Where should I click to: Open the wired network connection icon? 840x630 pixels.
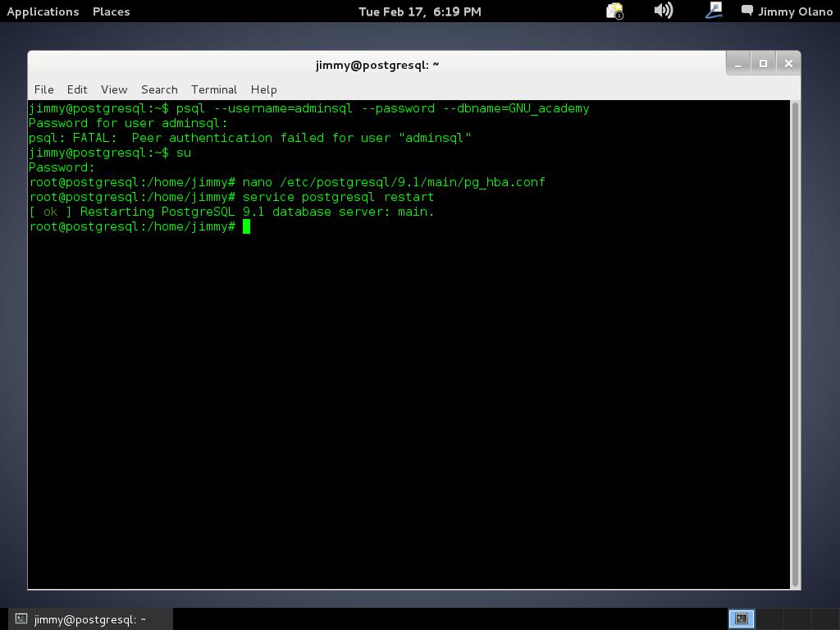(x=714, y=11)
